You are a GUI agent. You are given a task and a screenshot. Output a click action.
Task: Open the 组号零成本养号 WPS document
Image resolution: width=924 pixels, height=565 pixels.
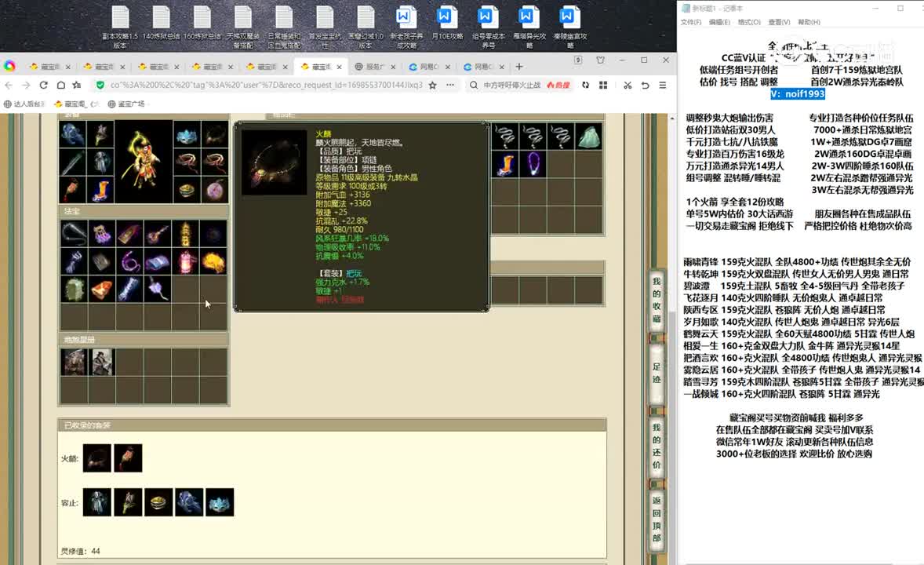(x=489, y=27)
